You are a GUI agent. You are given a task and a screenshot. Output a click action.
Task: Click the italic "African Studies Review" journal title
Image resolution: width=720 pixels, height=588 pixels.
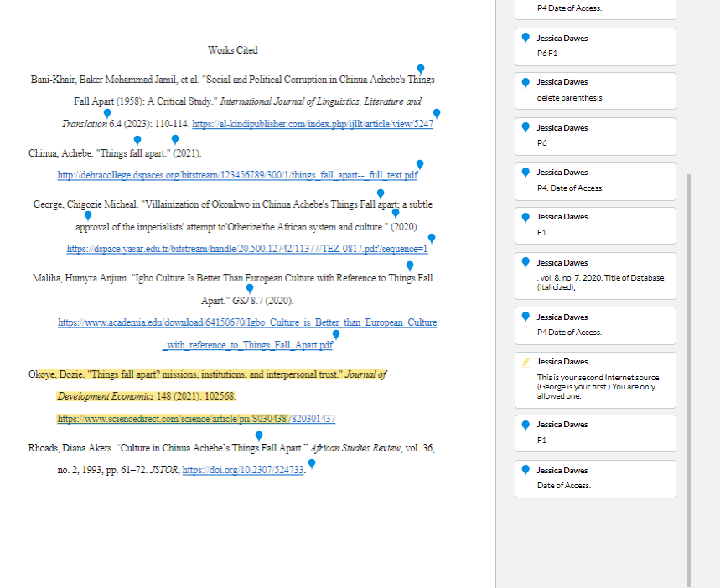(x=355, y=448)
